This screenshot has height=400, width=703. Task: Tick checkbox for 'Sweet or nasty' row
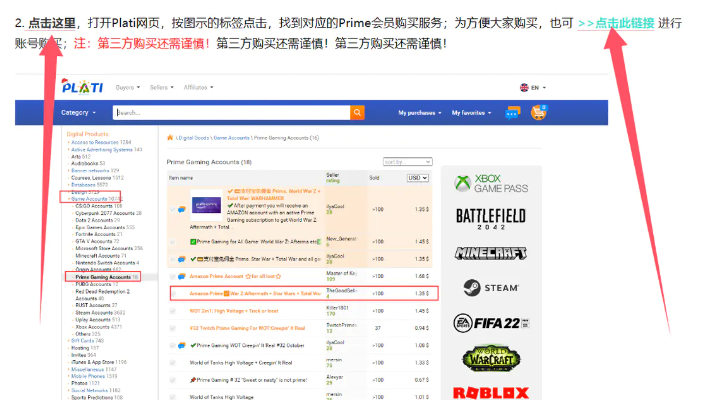click(x=173, y=380)
